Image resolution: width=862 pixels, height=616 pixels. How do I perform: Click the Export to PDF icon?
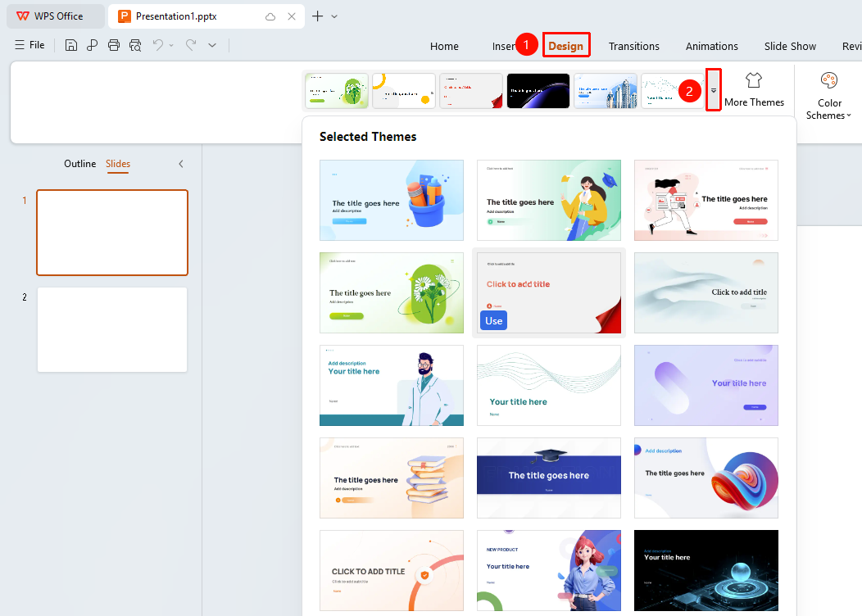pyautogui.click(x=92, y=45)
